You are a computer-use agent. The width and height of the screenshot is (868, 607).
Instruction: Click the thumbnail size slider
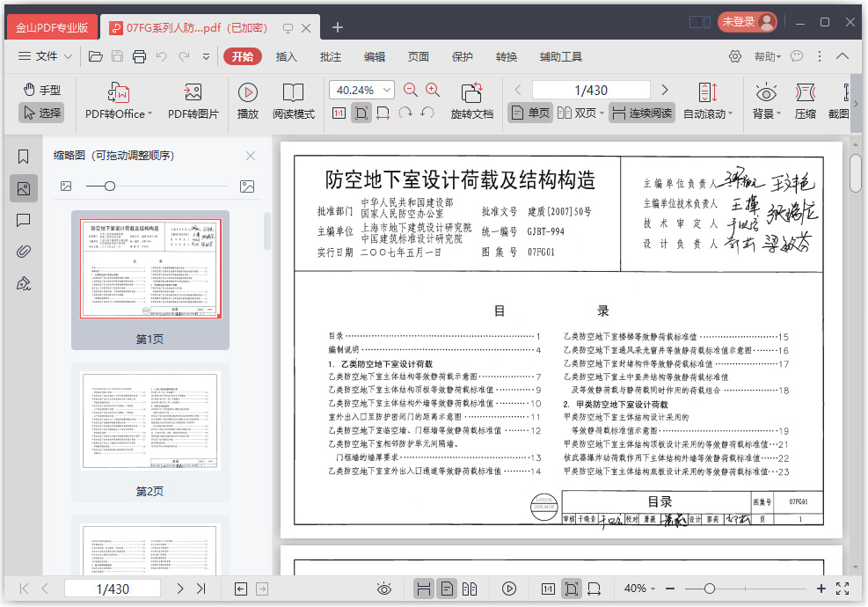point(109,186)
